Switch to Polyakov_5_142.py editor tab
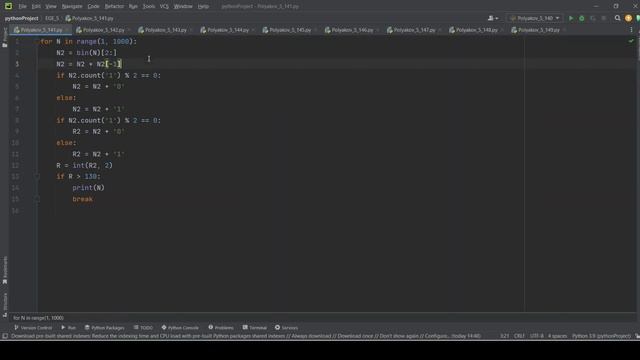 click(x=103, y=30)
